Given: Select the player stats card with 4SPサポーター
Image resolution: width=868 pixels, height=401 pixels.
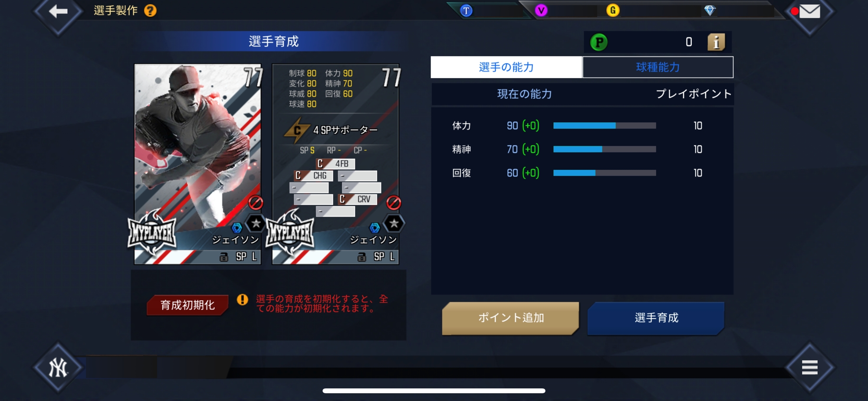Looking at the screenshot, I should coord(335,164).
